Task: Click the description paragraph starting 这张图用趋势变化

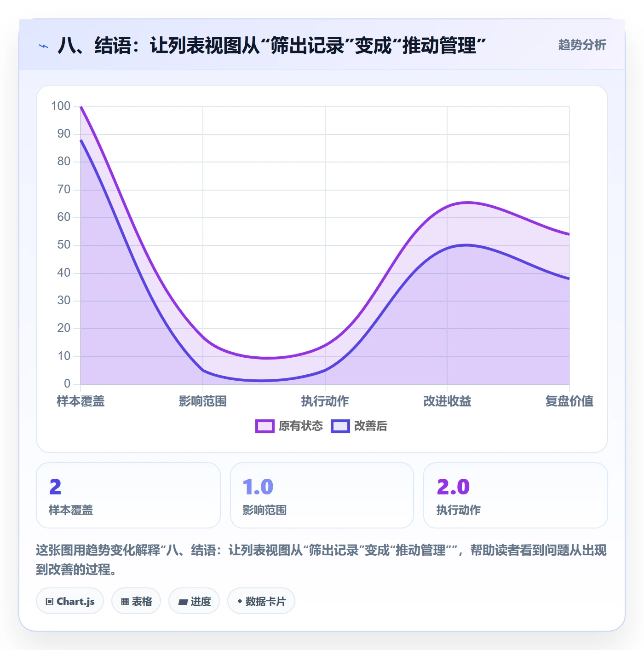Action: pos(322,560)
